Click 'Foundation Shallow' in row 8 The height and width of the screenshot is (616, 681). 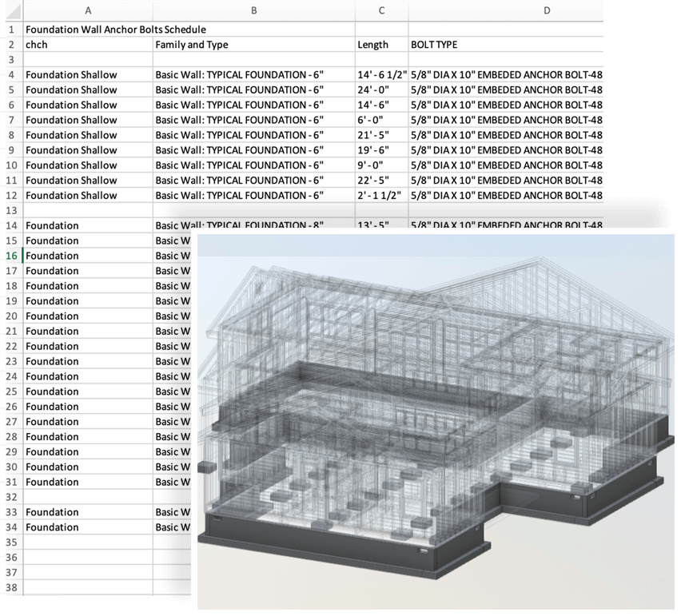[88, 135]
